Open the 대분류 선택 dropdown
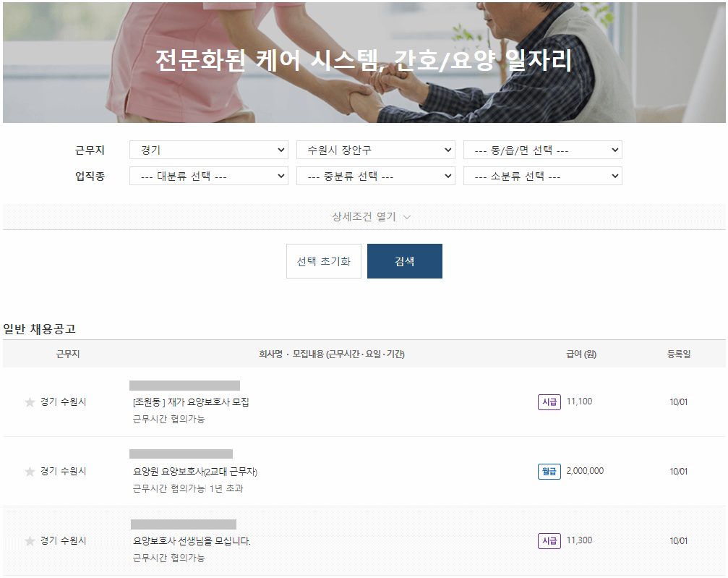Viewport: 728px width, 578px height. coord(209,176)
